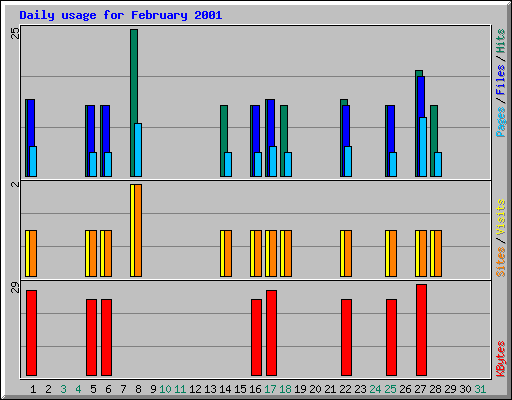512x400 pixels.
Task: Click the cyan Pages bar for day 8
Action: coord(138,150)
